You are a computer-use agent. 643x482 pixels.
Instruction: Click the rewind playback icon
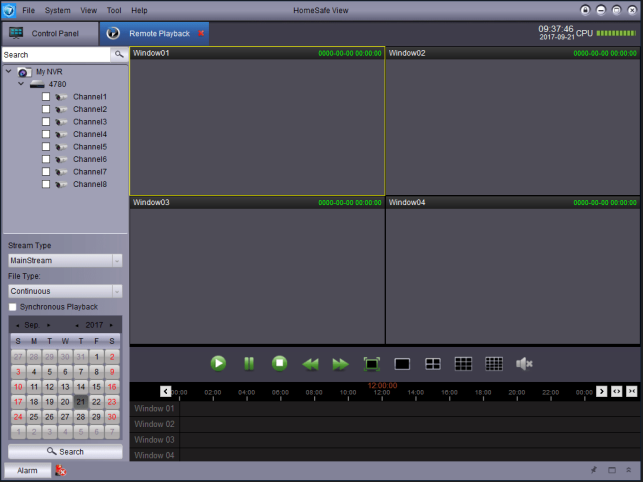(310, 364)
